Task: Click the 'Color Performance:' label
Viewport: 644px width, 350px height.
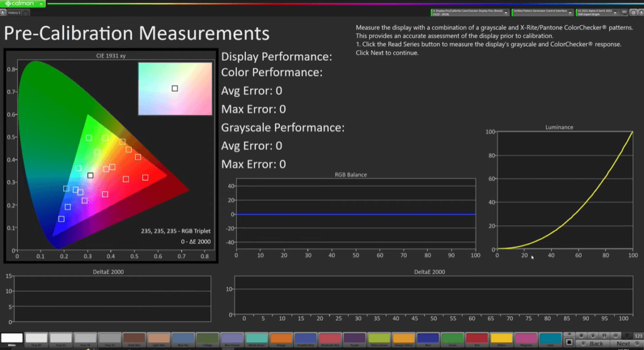Action: click(272, 72)
